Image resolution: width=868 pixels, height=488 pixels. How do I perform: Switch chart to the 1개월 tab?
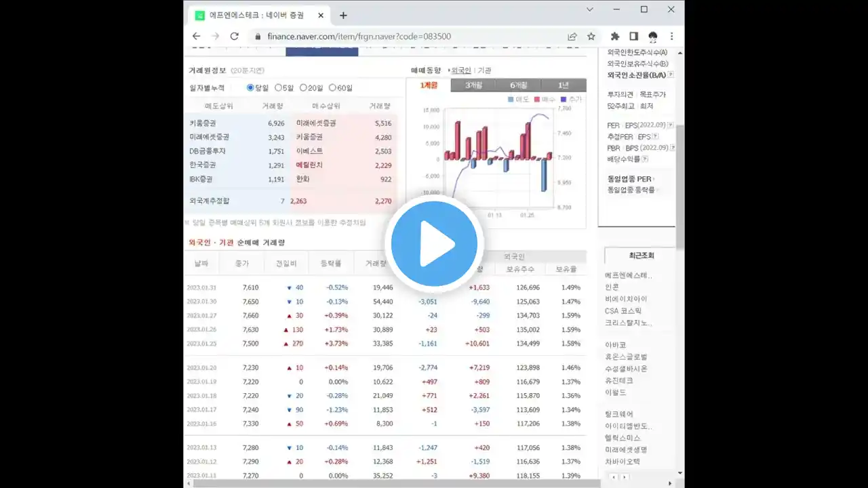click(x=429, y=85)
